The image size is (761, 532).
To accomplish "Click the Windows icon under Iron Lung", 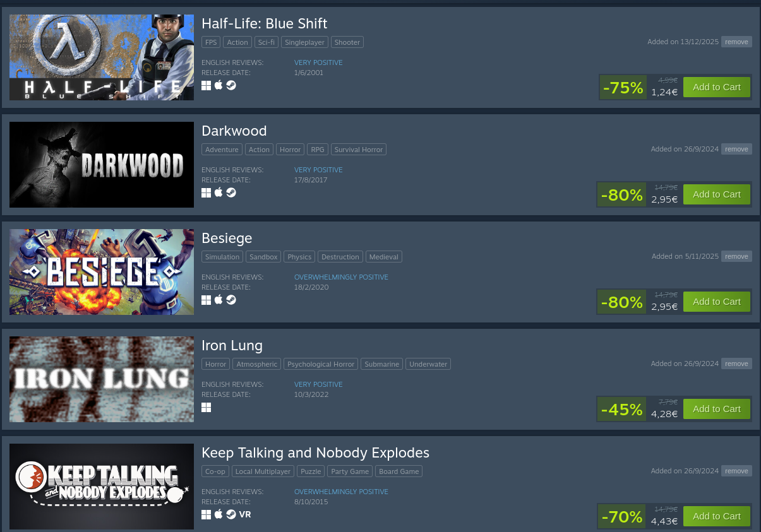I will tap(206, 408).
